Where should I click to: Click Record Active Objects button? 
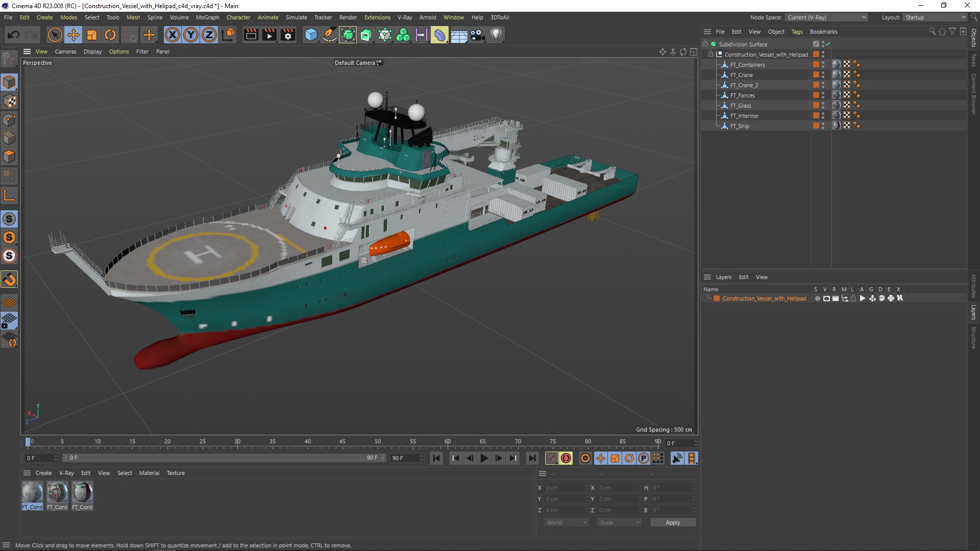551,458
